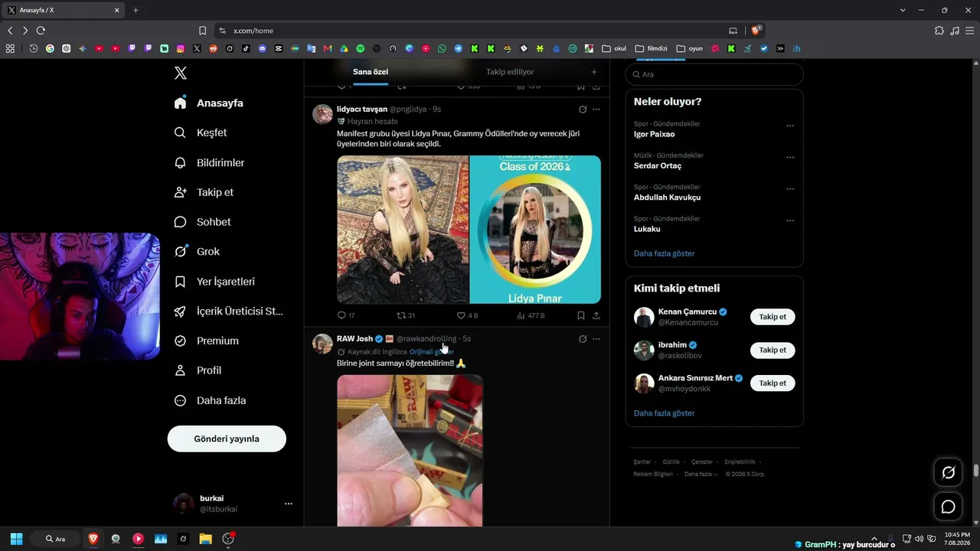The width and height of the screenshot is (980, 551).
Task: Open the floating Grok button
Action: pyautogui.click(x=948, y=473)
